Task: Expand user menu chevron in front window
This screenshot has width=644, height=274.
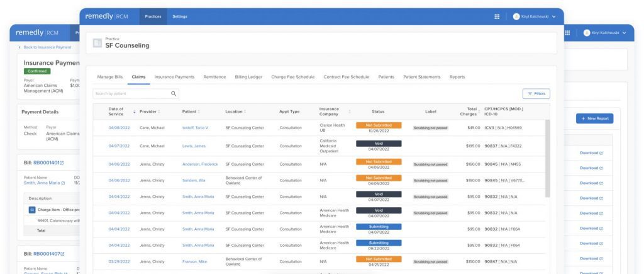Action: pyautogui.click(x=554, y=16)
